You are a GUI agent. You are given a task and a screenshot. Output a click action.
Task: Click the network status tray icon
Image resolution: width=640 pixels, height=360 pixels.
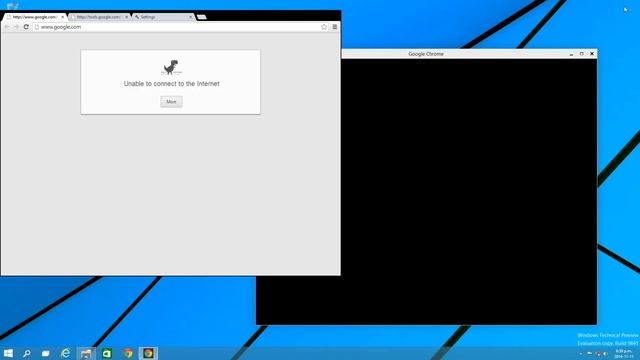(x=598, y=354)
